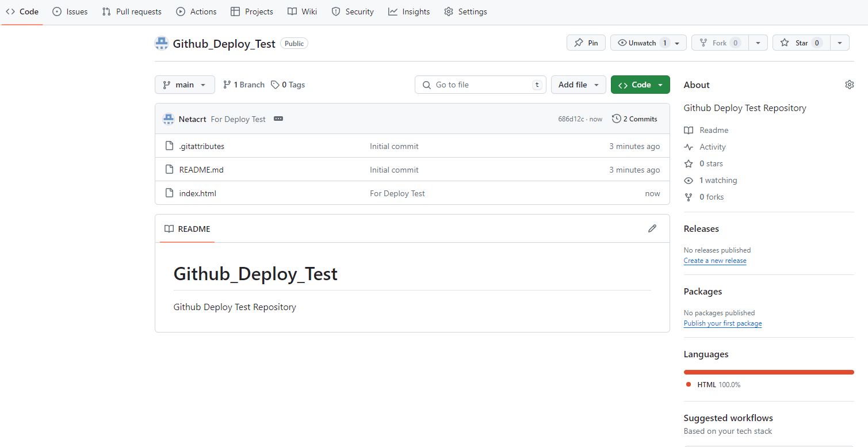Switch to the Pull requests tab
The height and width of the screenshot is (447, 868).
click(x=131, y=11)
